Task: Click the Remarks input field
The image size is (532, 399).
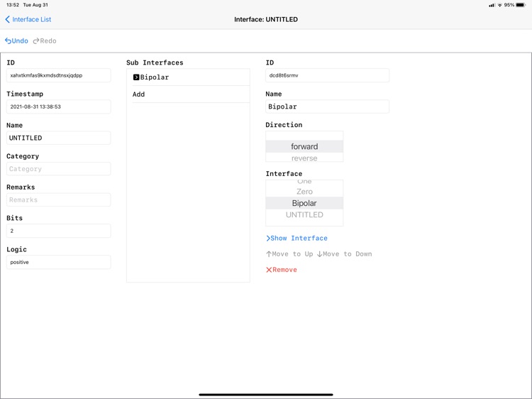Action: click(x=58, y=199)
